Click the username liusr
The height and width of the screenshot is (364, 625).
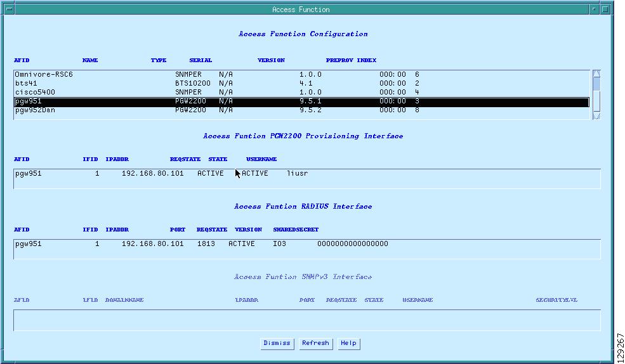298,174
